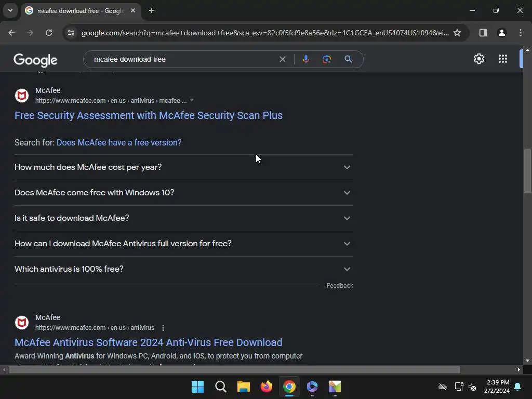Click the address bar URL

(265, 33)
